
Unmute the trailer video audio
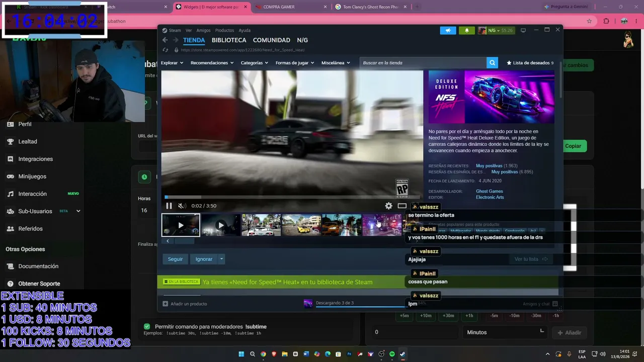(x=182, y=206)
